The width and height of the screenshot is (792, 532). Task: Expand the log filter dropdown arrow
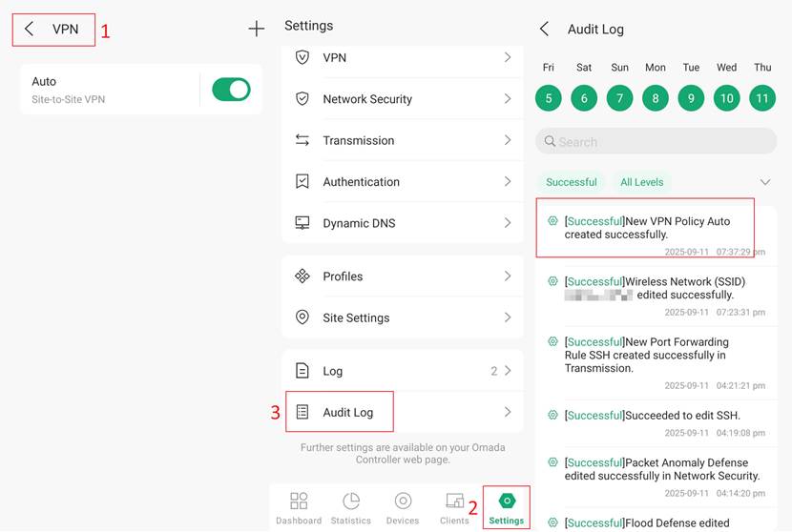coord(765,182)
